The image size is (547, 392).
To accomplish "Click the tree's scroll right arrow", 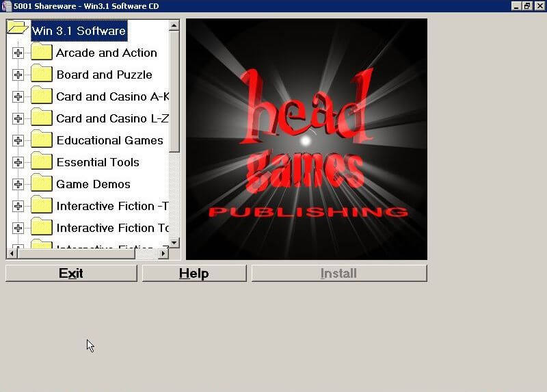I will (163, 253).
